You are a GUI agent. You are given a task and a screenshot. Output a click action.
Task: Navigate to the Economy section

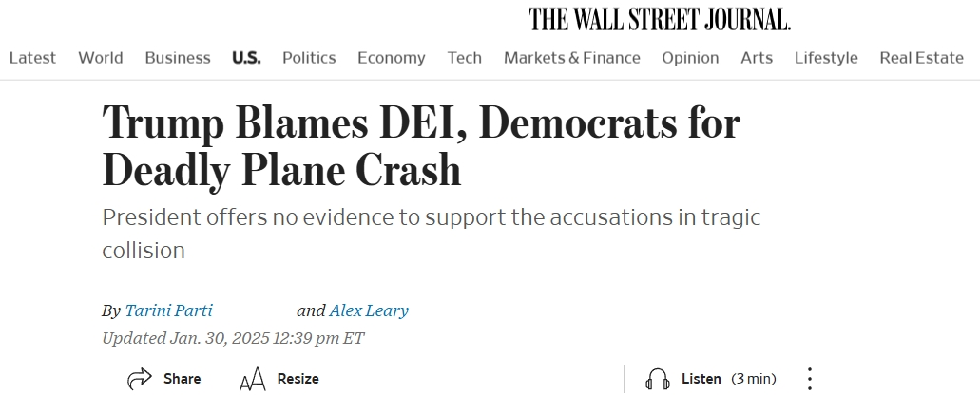pos(392,58)
